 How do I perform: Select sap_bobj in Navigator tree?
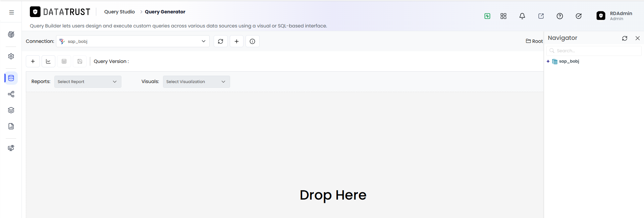pos(569,61)
